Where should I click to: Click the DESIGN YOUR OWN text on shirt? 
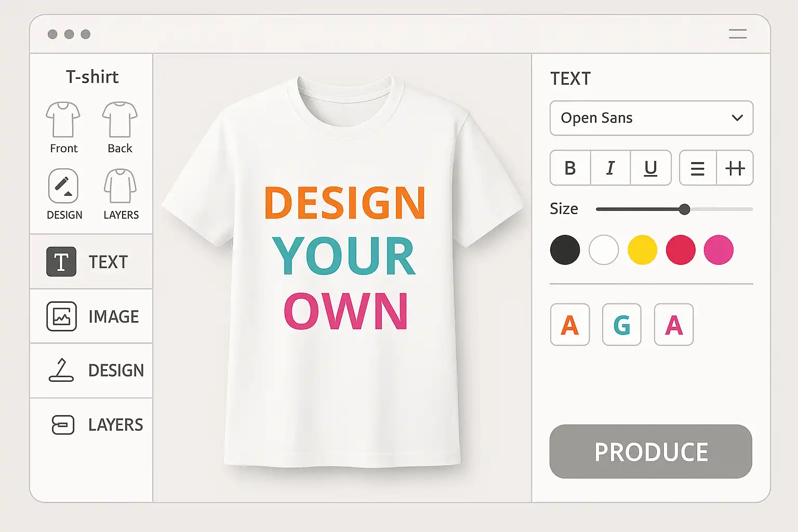pyautogui.click(x=345, y=257)
